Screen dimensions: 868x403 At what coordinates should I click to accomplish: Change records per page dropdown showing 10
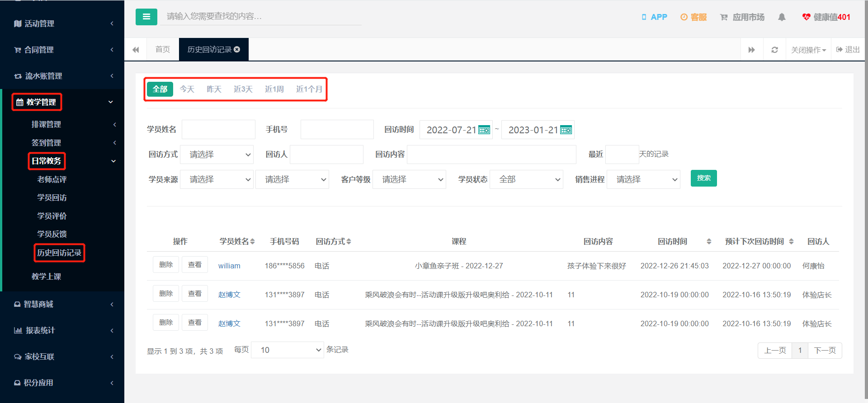click(x=288, y=350)
